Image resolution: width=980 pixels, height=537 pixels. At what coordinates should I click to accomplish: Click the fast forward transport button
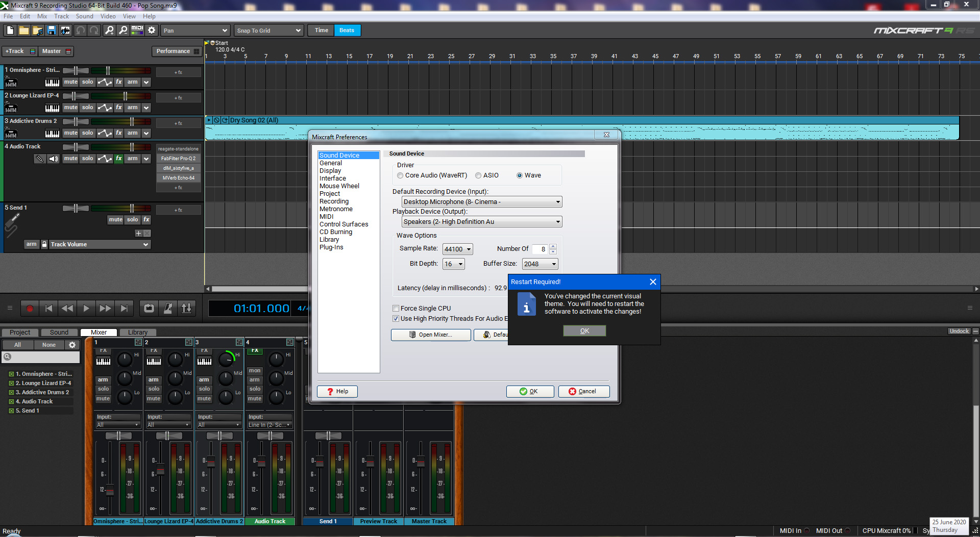(x=105, y=308)
